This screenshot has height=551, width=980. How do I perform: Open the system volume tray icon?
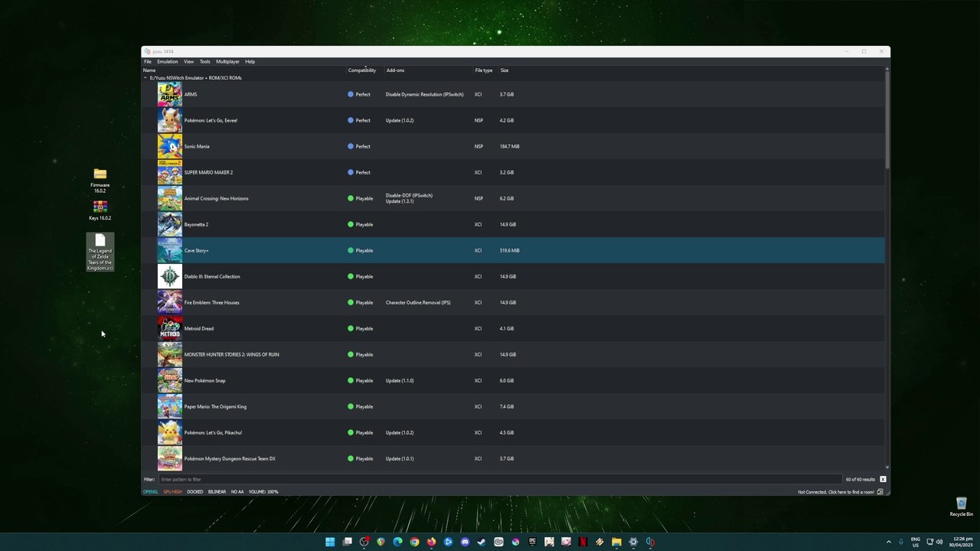click(x=939, y=542)
